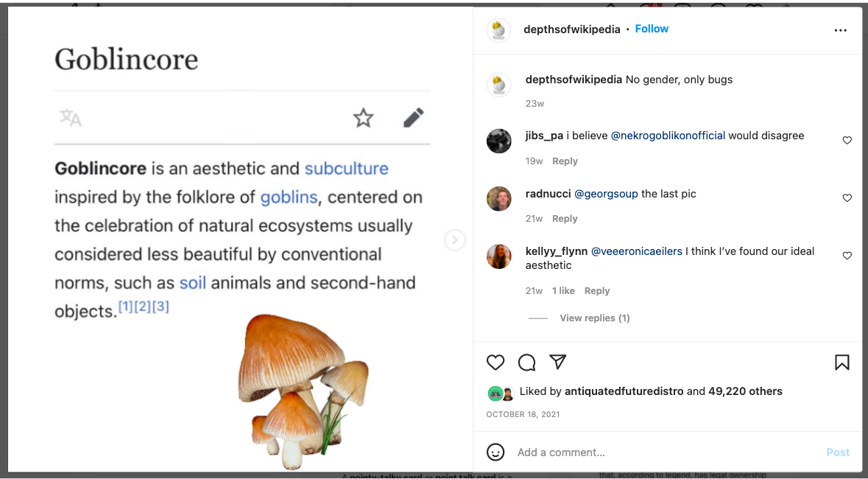Reply to radnucci's comment

tap(565, 219)
